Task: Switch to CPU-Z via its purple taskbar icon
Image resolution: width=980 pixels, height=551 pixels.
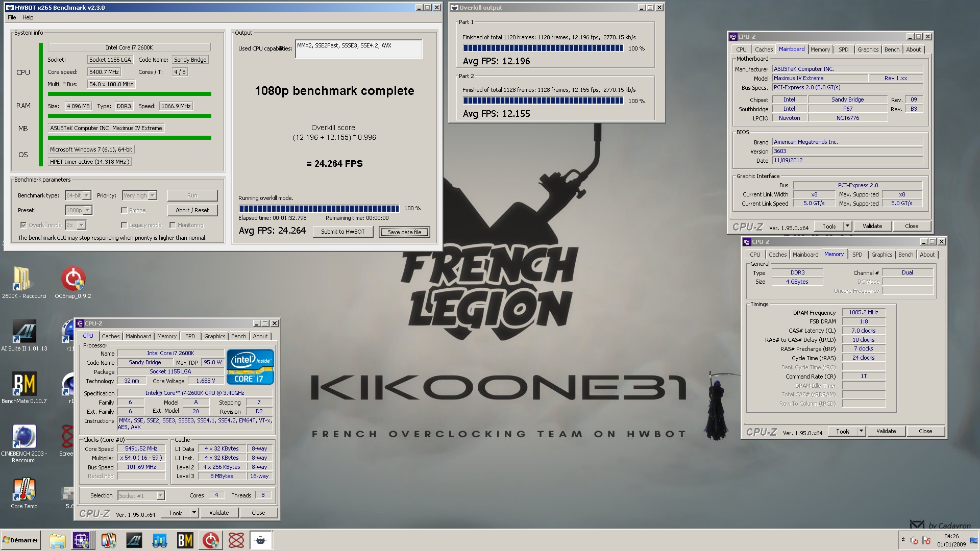Action: 82,540
